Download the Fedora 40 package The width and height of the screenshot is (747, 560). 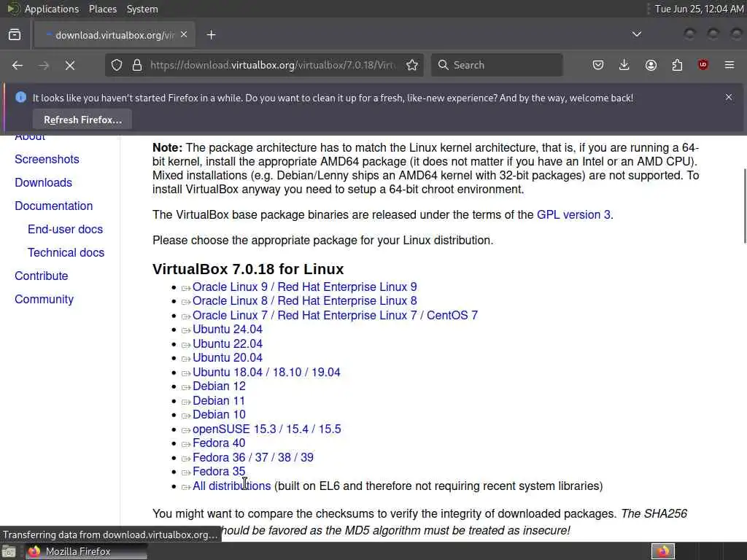[x=219, y=443]
